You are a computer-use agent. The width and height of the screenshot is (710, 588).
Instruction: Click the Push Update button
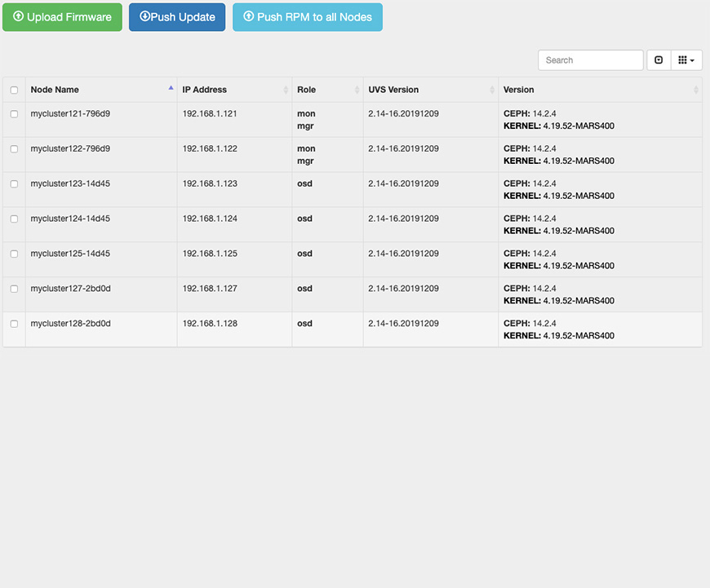tap(177, 17)
